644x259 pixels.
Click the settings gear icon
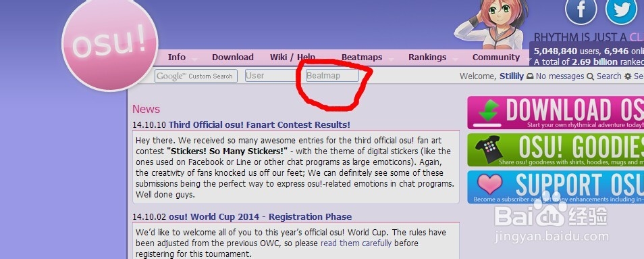(x=628, y=76)
